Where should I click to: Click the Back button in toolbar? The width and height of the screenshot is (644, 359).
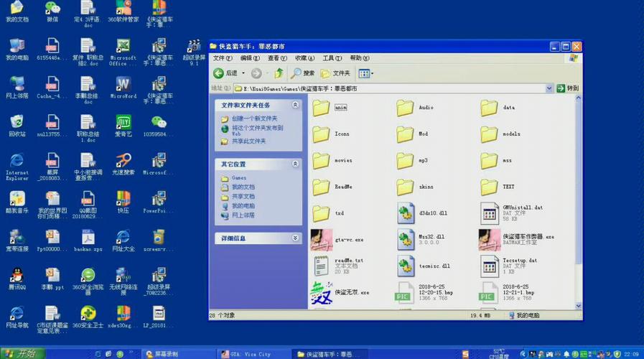point(225,73)
